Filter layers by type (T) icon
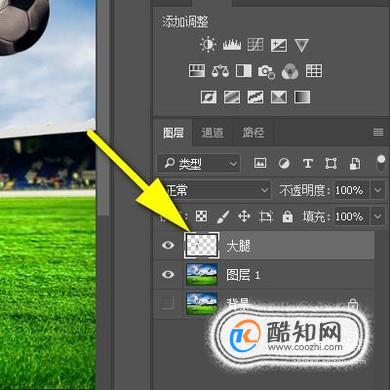This screenshot has height=390, width=390. (307, 163)
